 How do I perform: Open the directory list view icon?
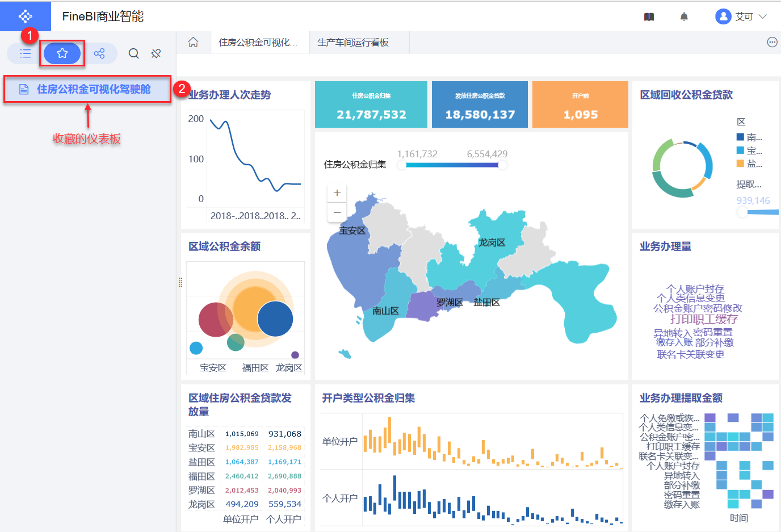(25, 53)
